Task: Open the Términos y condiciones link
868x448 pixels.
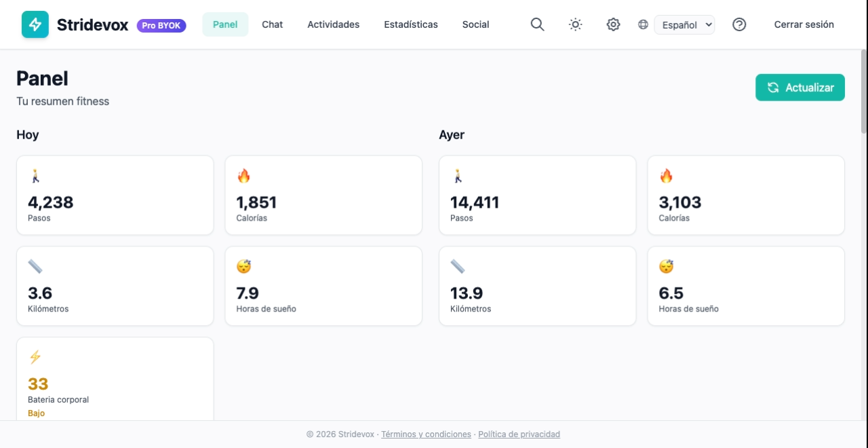Action: pyautogui.click(x=426, y=434)
